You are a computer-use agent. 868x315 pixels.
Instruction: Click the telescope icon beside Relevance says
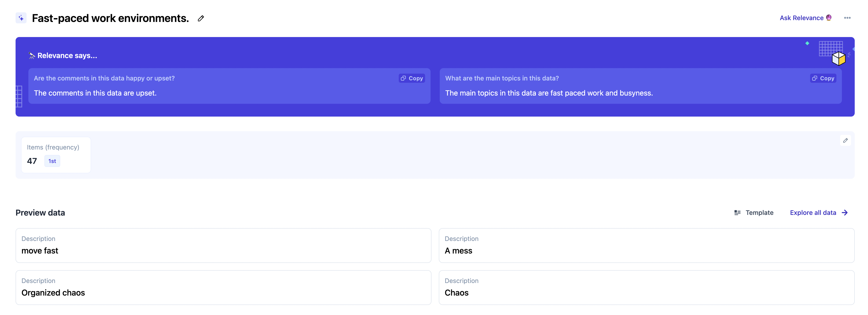(32, 56)
